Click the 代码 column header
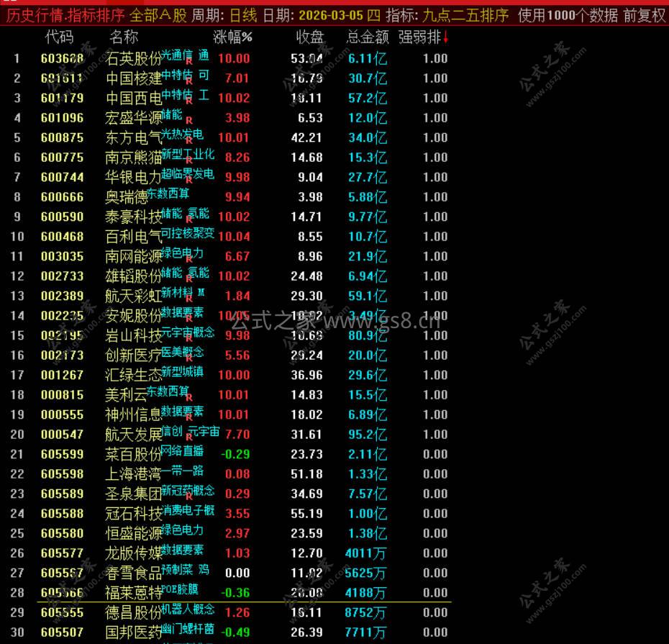Screen dimensions: 669x644 click(x=59, y=37)
